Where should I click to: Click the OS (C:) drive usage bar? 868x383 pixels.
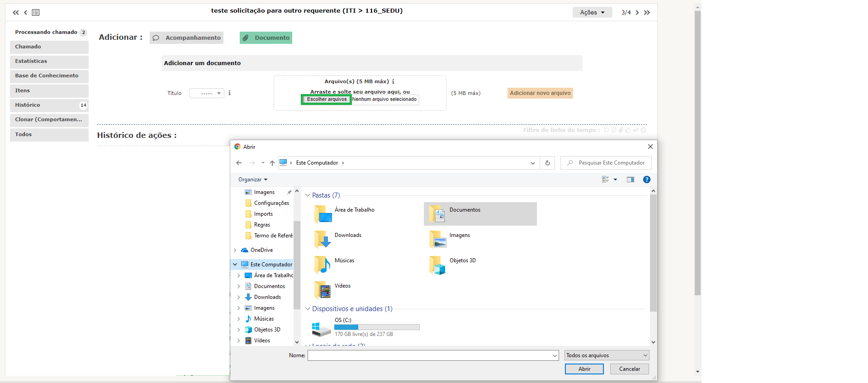click(377, 327)
